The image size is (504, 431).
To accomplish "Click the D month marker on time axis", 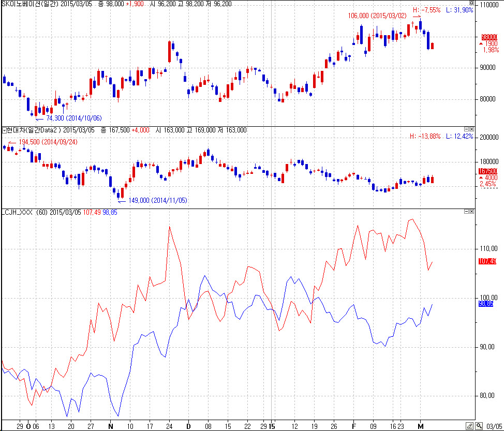I will pos(188,426).
